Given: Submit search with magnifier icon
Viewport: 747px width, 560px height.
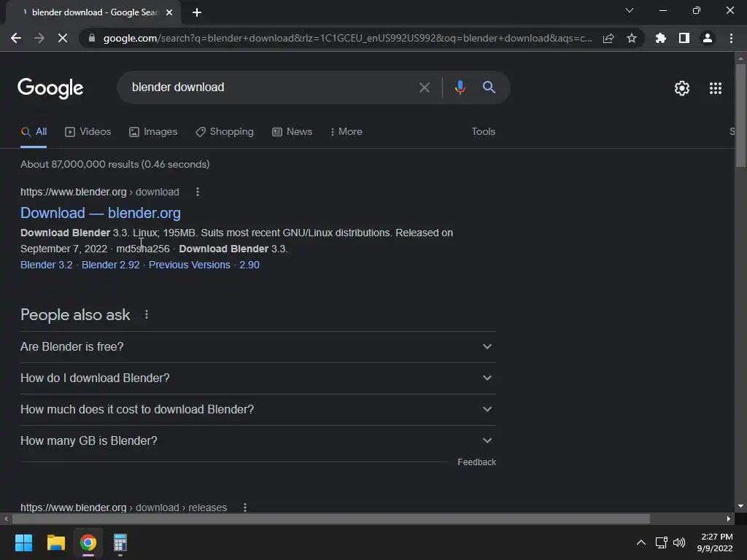Looking at the screenshot, I should 489,87.
